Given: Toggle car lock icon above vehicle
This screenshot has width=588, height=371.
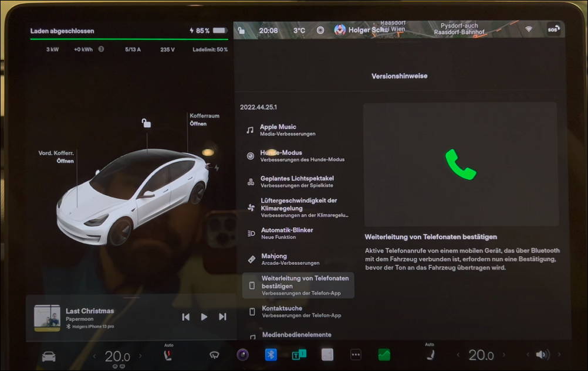Looking at the screenshot, I should coord(146,123).
